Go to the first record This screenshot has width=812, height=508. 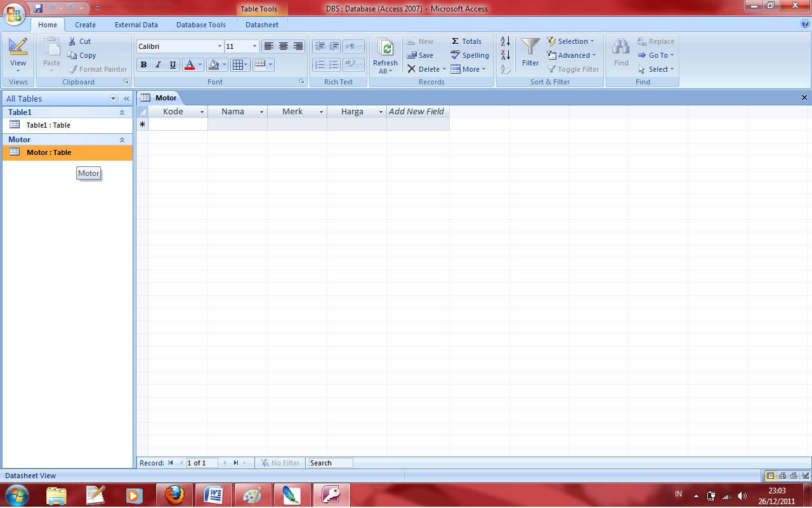(x=171, y=463)
